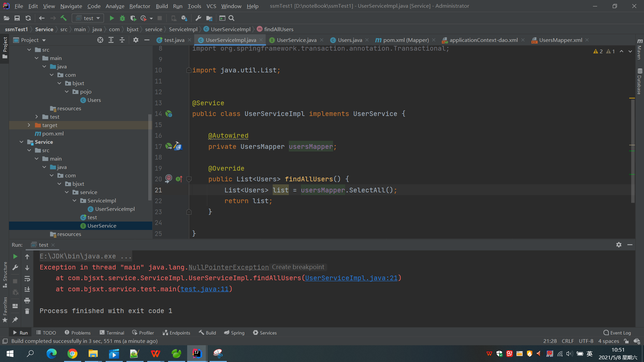Print the Run console output
Screen dimensions: 644x362
tap(27, 300)
